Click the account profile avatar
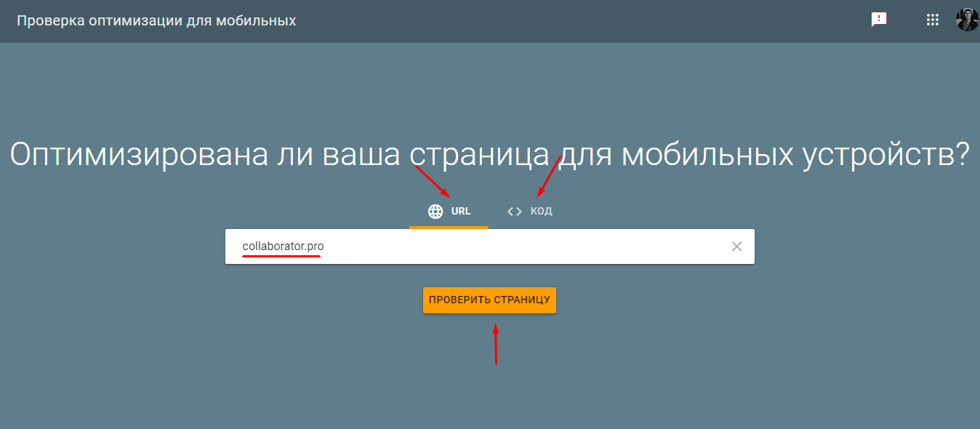The width and height of the screenshot is (980, 429). coord(967,20)
